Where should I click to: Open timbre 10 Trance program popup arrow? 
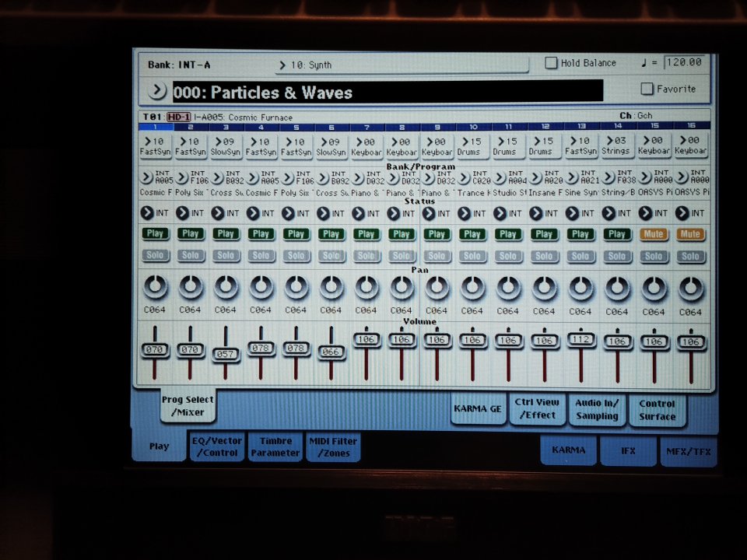464,178
